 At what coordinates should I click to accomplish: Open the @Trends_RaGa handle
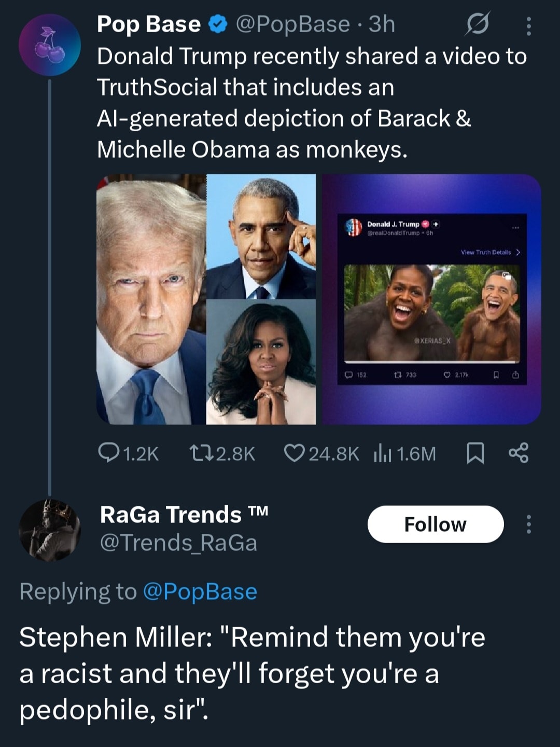178,543
